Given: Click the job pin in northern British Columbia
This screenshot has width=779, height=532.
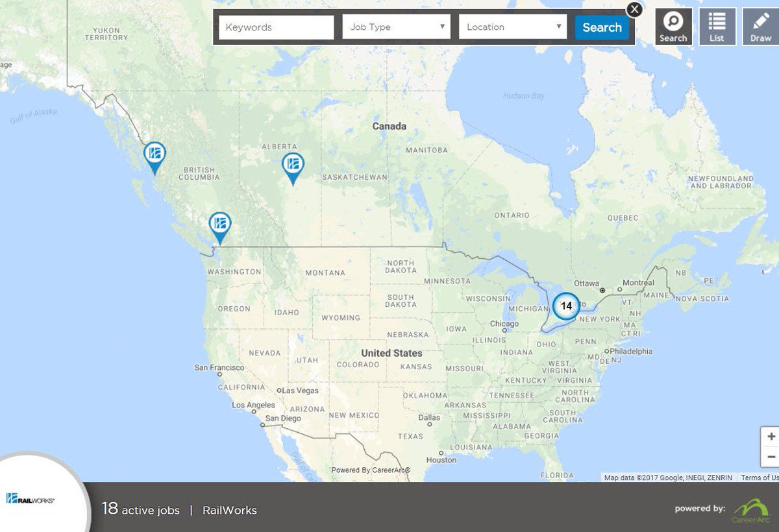Looking at the screenshot, I should (x=155, y=158).
